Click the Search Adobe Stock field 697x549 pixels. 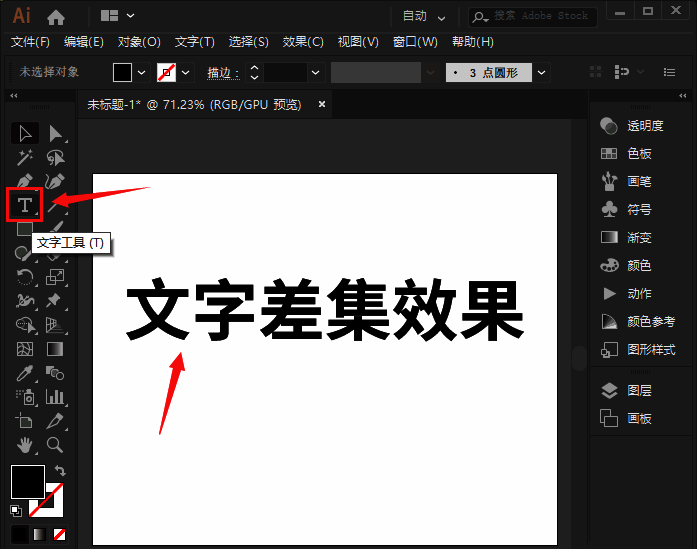[x=533, y=16]
